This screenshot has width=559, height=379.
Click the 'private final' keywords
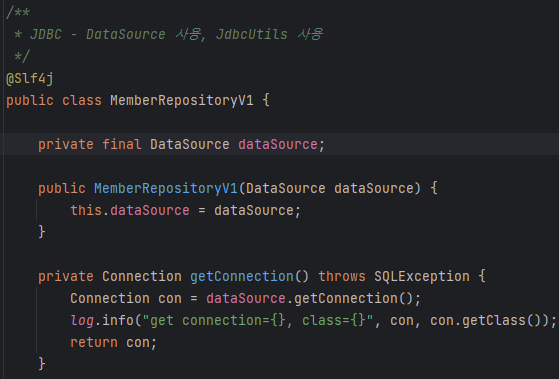tap(90, 144)
